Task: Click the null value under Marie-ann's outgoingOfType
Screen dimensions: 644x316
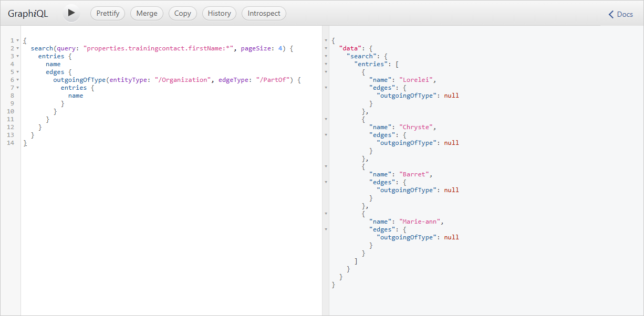Action: (x=451, y=237)
